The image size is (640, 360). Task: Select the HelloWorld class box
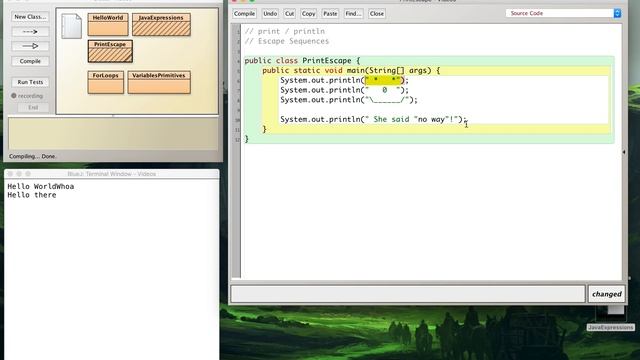click(x=108, y=24)
